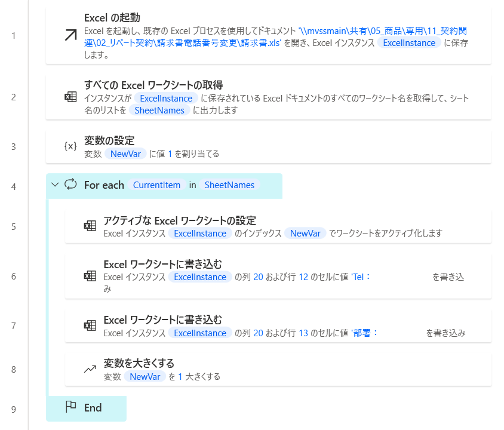Click the column value 20 in step 6
The width and height of the screenshot is (504, 430).
pyautogui.click(x=258, y=276)
